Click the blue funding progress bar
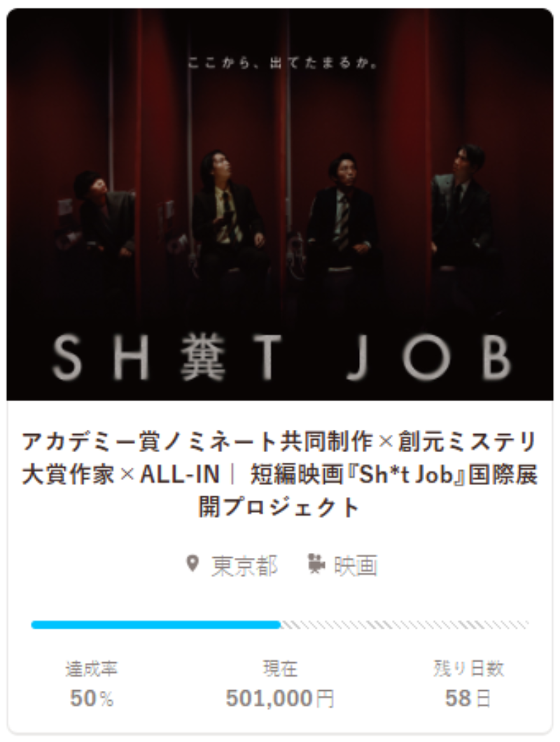 pyautogui.click(x=155, y=625)
